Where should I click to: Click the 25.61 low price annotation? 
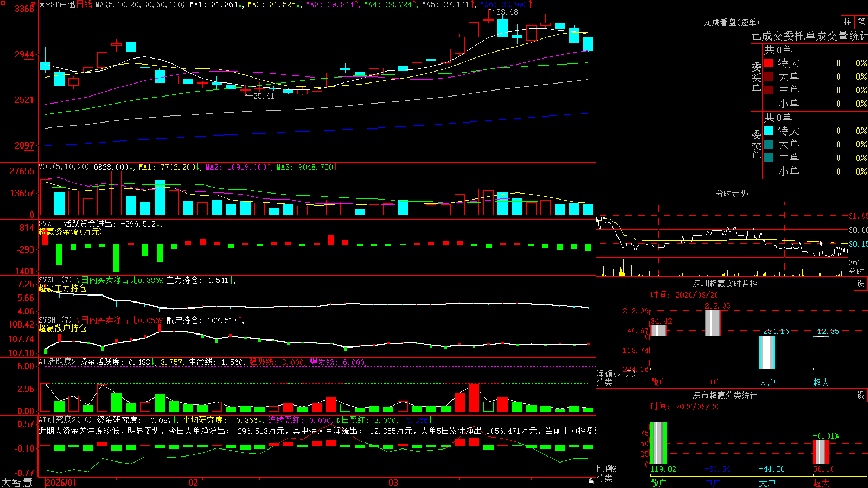264,96
